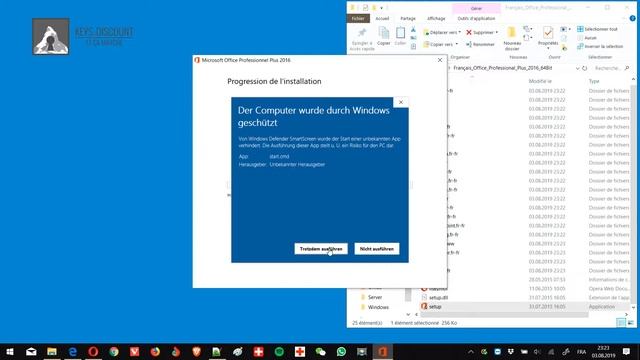Close the Office Professionnel Plus 2016 installer window
The width and height of the screenshot is (640, 360).
440,60
